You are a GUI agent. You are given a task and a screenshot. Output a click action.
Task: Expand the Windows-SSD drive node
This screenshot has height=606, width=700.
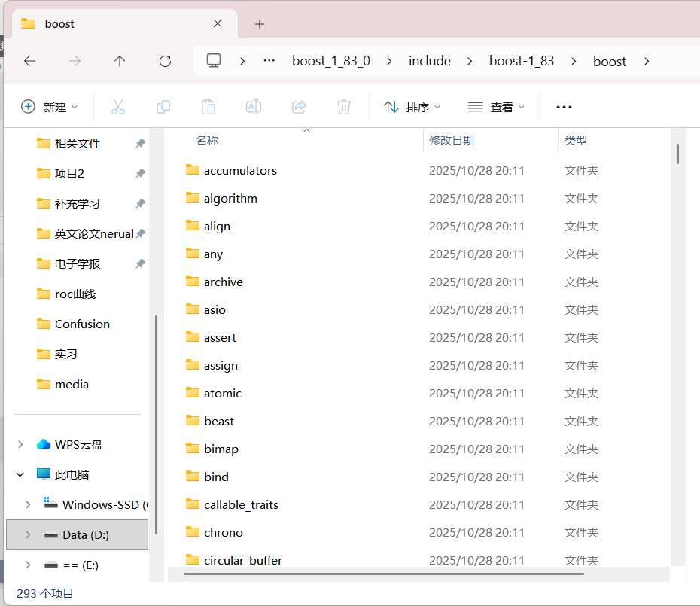(28, 504)
